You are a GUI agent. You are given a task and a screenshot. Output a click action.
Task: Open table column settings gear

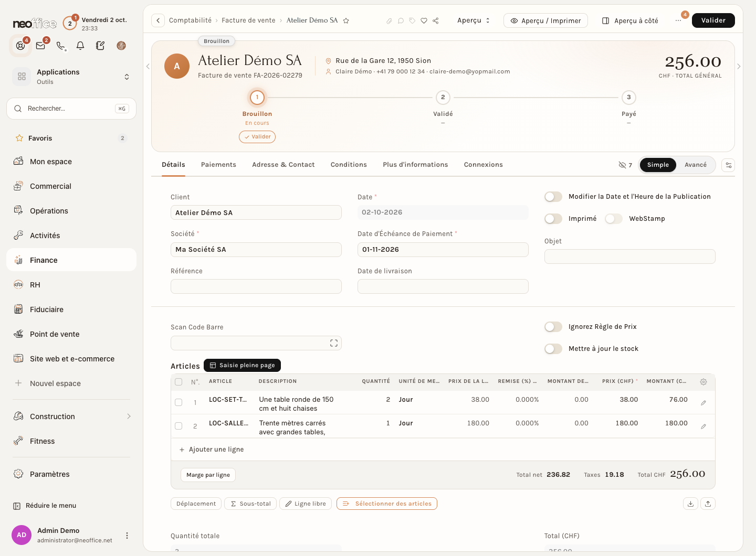click(x=703, y=382)
